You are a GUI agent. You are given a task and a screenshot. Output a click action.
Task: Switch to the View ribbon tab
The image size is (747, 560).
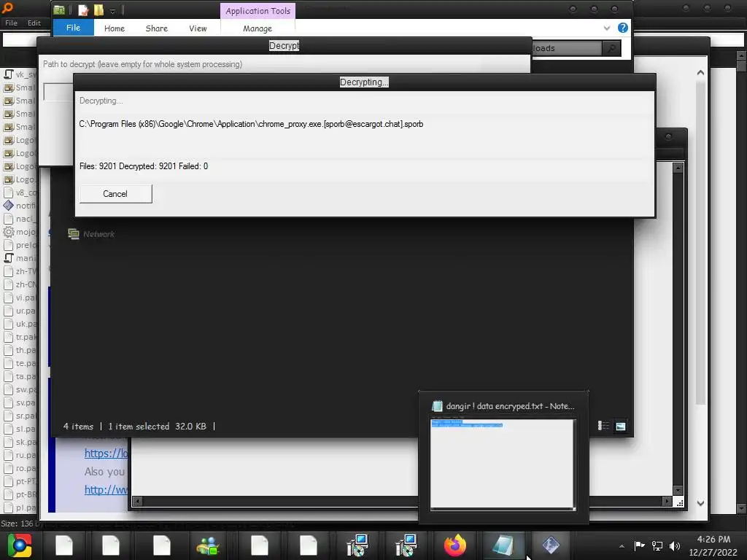point(198,28)
